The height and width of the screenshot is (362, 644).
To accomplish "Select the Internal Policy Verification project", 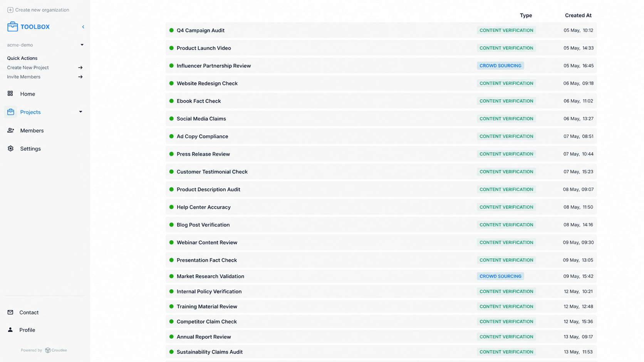I will [381, 292].
